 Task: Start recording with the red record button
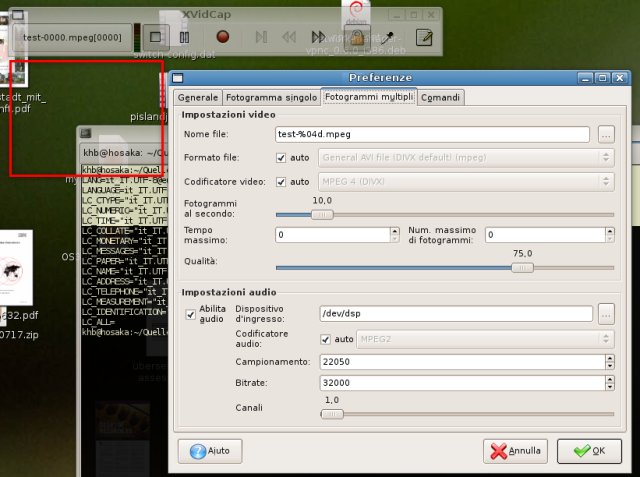pos(222,37)
